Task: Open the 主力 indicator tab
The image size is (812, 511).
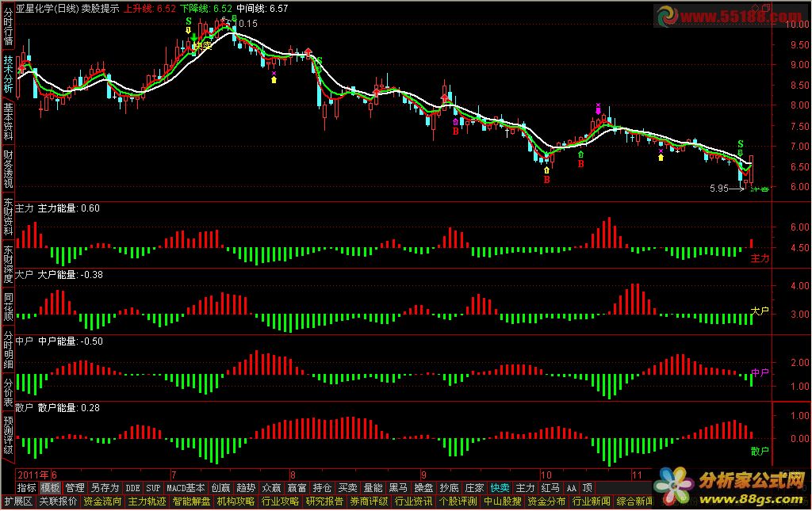Action: click(525, 488)
